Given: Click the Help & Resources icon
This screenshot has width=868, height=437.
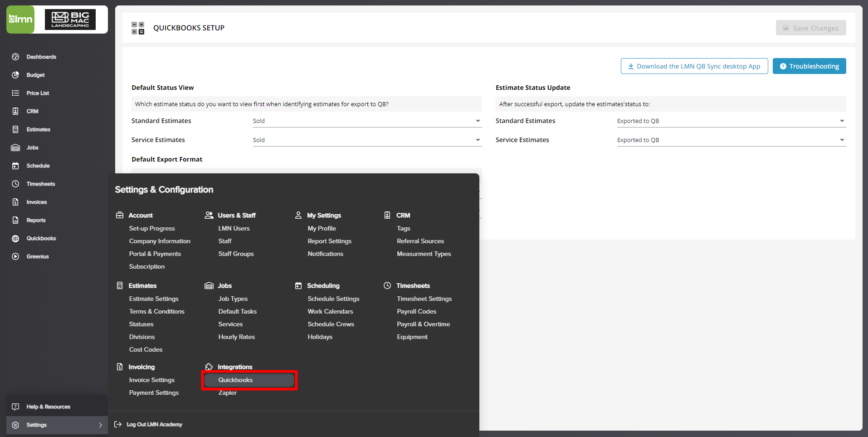Looking at the screenshot, I should click(15, 407).
